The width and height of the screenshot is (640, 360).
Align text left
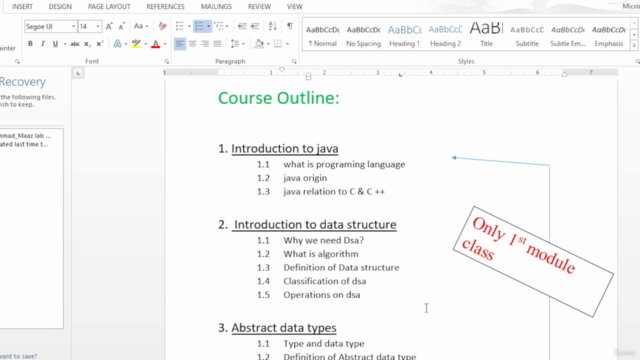pyautogui.click(x=180, y=44)
